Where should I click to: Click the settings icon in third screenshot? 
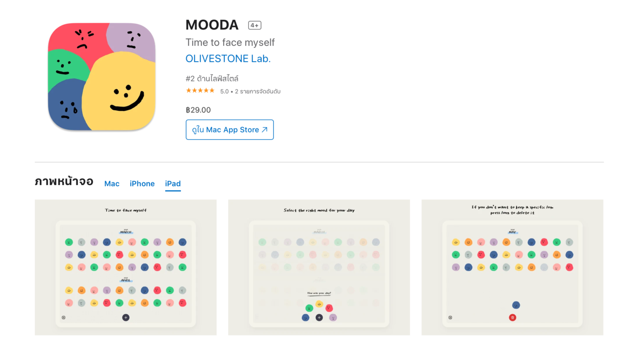pyautogui.click(x=450, y=317)
